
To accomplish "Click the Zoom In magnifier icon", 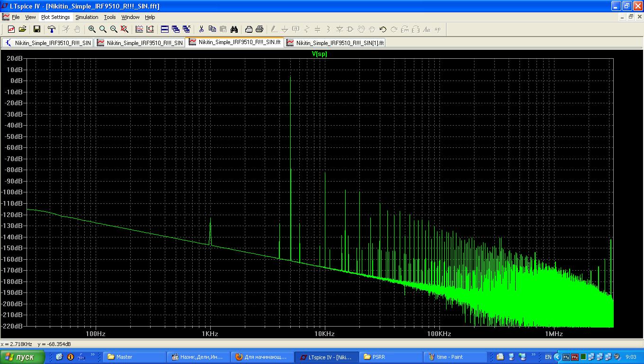I will tap(92, 29).
